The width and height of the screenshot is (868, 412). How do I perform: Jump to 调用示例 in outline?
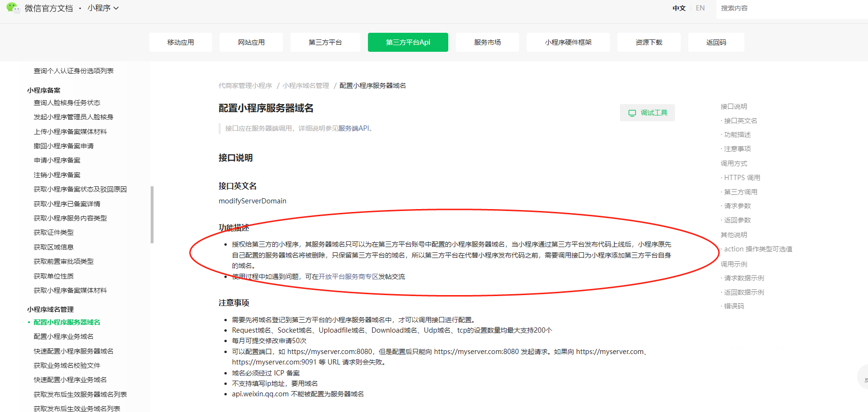coord(734,264)
